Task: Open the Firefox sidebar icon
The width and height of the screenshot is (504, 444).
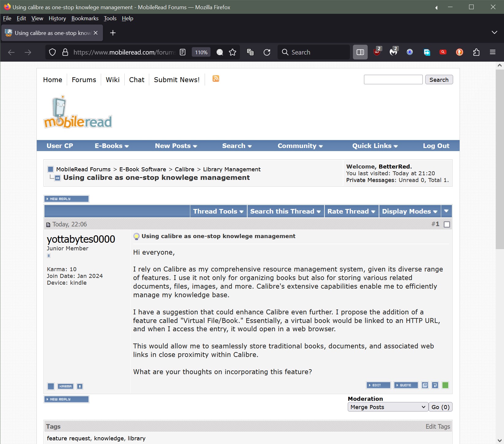Action: click(360, 52)
